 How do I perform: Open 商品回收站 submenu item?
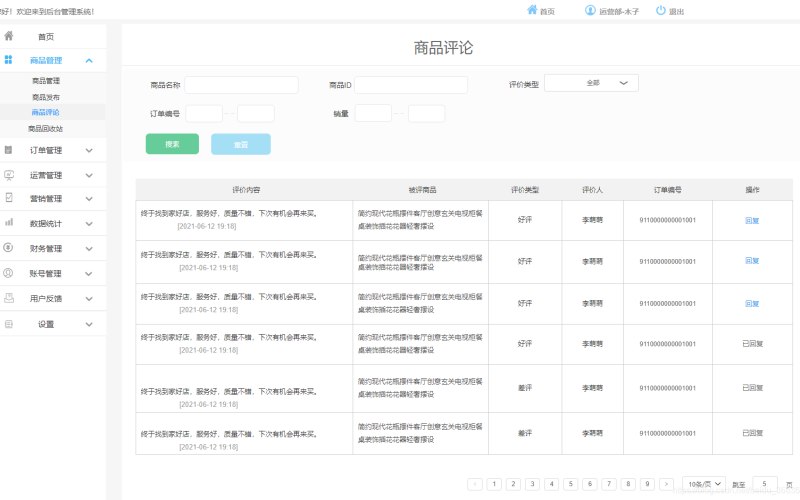[x=45, y=129]
